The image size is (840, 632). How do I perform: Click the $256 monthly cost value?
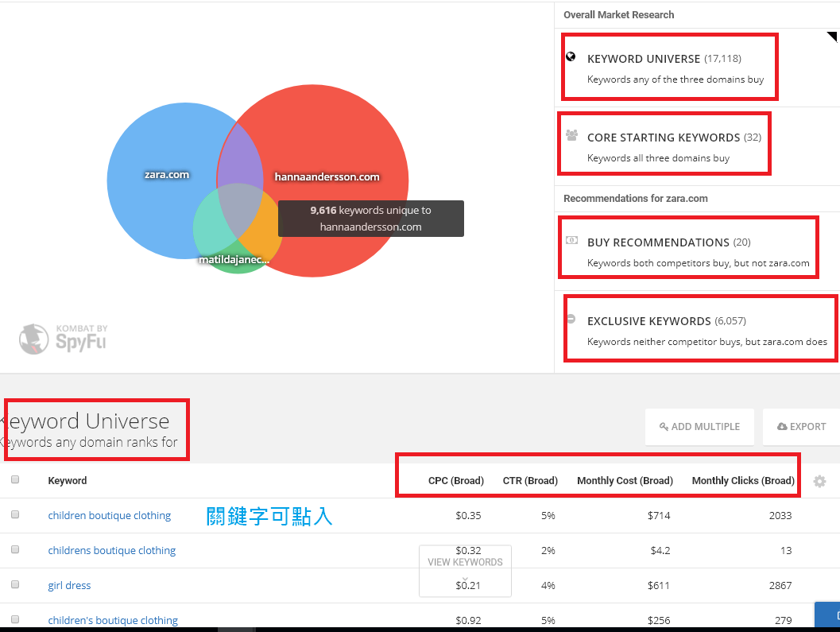(658, 620)
